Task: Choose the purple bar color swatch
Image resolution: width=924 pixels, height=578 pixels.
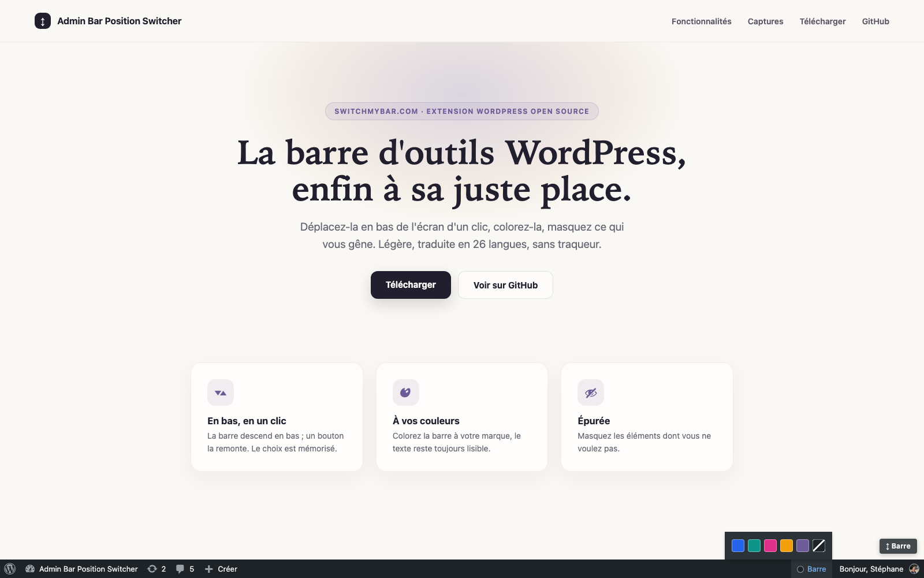Action: point(803,546)
